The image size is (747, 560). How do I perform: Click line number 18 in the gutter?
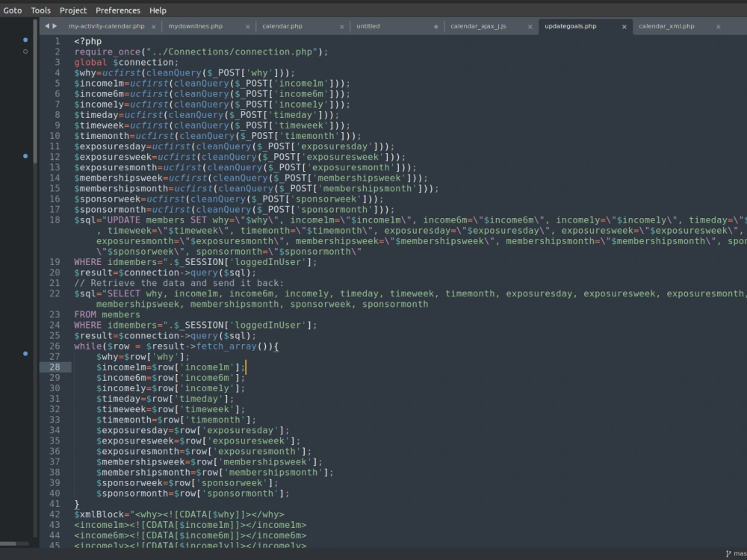point(55,220)
